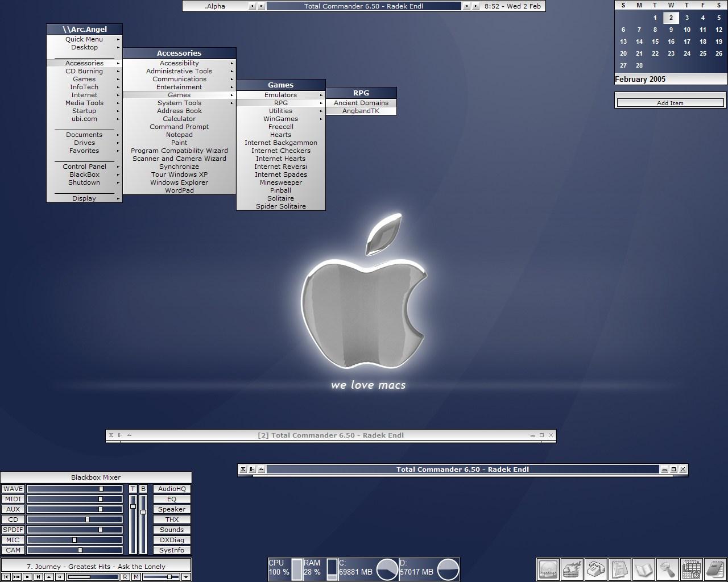The width and height of the screenshot is (728, 582).
Task: Click next window arrow left of the clock
Action: pos(475,6)
